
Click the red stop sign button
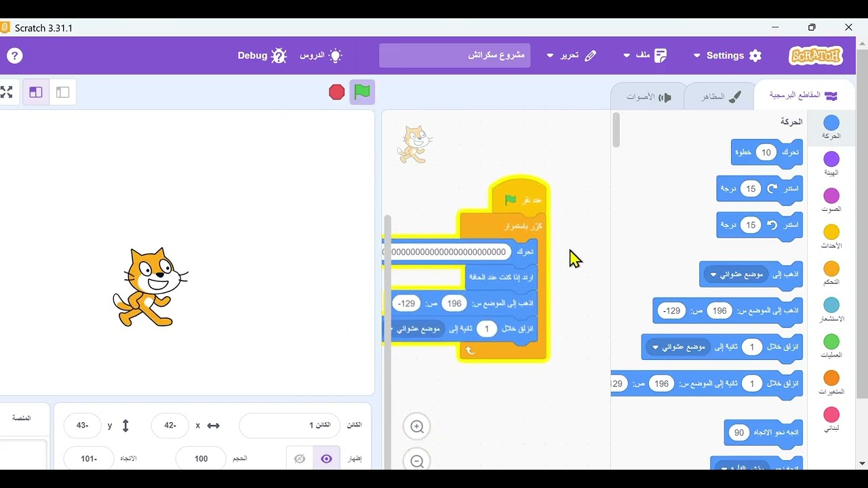click(337, 92)
